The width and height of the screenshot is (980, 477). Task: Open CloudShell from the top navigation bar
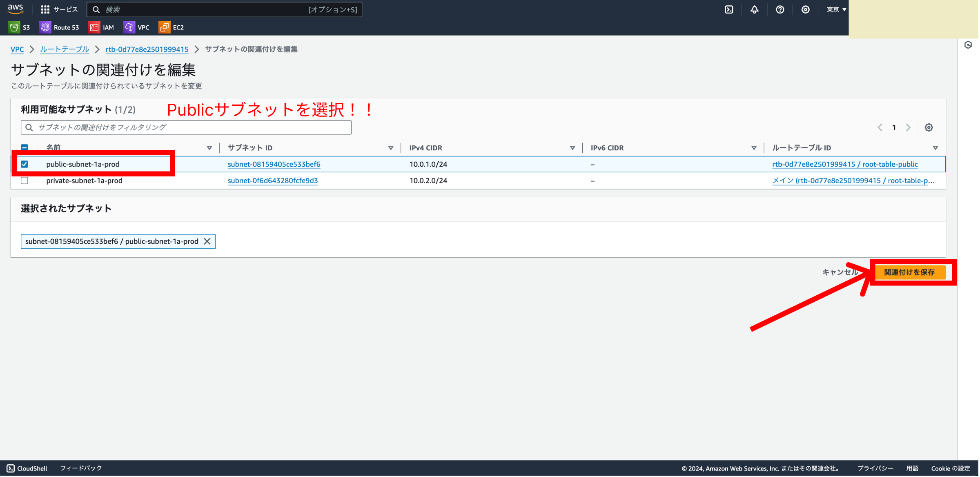coord(729,9)
